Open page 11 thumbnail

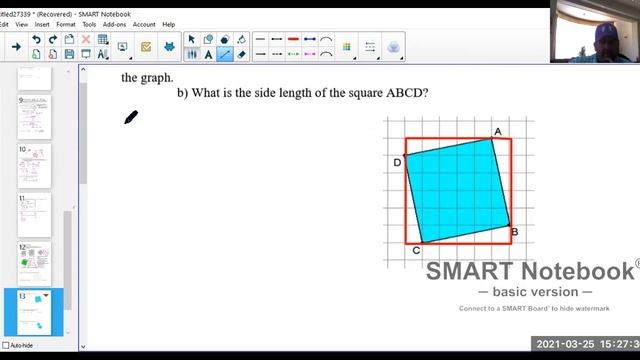34,215
